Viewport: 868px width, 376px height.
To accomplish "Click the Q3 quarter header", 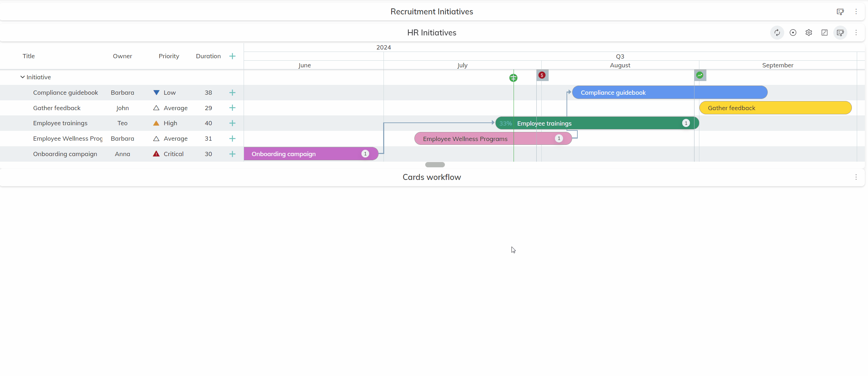I will tap(620, 56).
